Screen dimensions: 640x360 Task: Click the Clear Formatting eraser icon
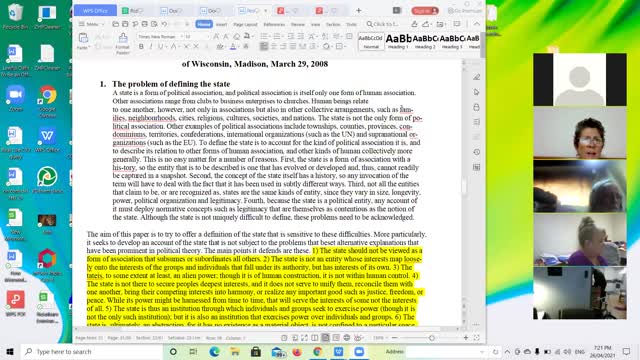(x=236, y=36)
